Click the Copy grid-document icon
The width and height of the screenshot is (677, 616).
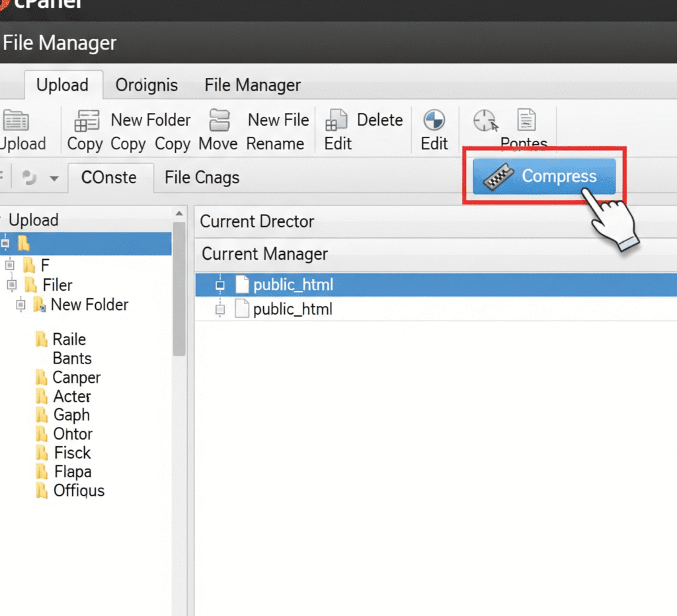tap(87, 120)
